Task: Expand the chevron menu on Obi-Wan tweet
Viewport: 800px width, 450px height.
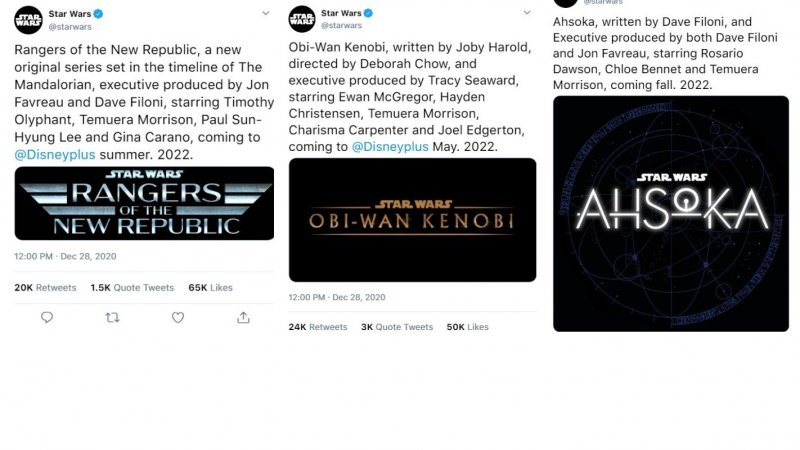Action: pyautogui.click(x=527, y=12)
